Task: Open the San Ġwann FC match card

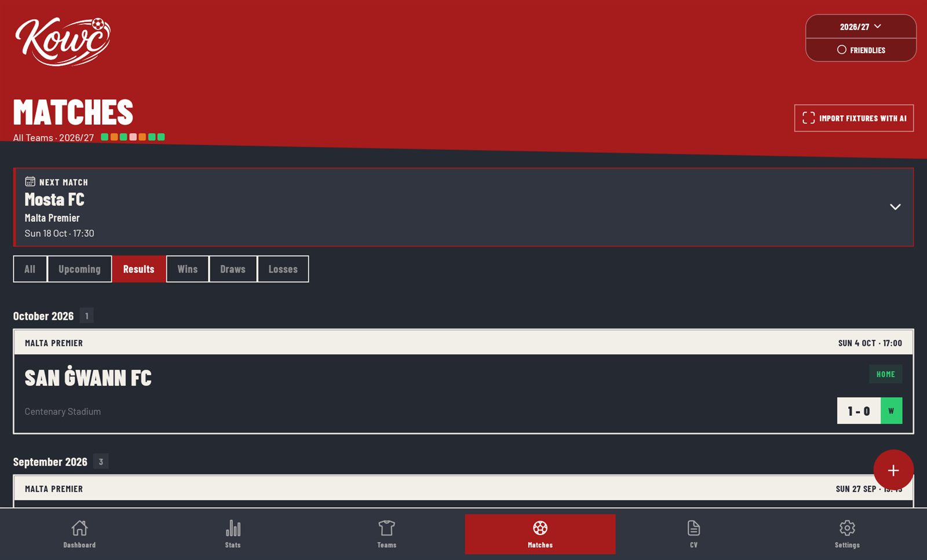Action: coord(463,382)
